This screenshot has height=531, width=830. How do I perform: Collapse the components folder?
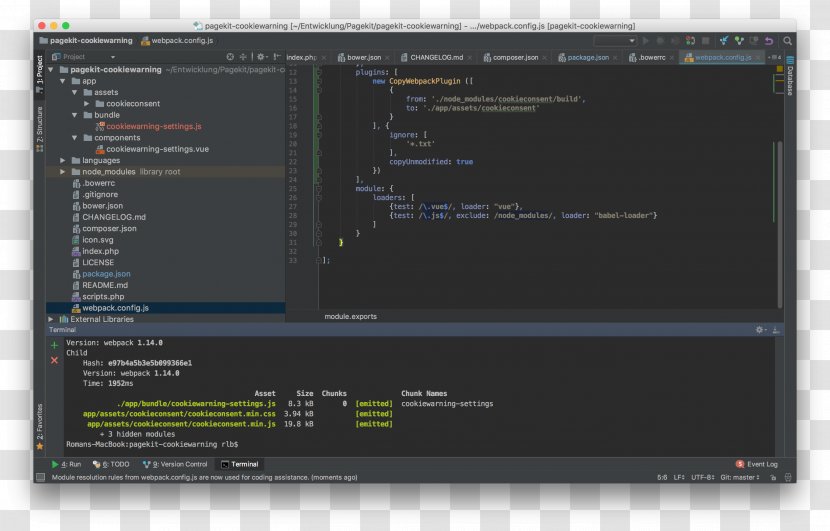tap(75, 138)
